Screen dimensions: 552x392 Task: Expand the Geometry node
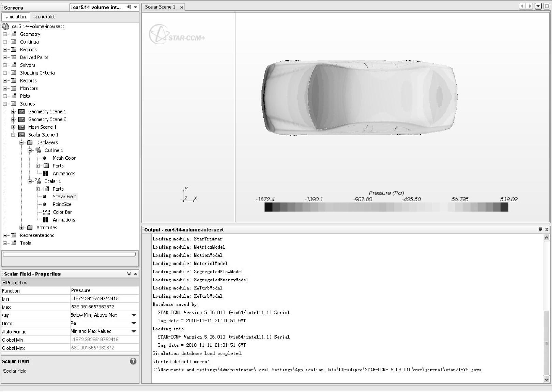click(5, 34)
